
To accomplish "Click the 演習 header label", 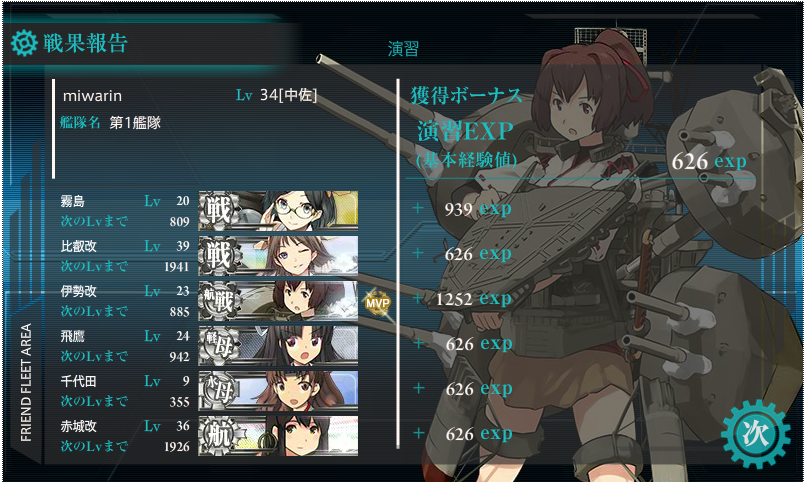I will (403, 49).
